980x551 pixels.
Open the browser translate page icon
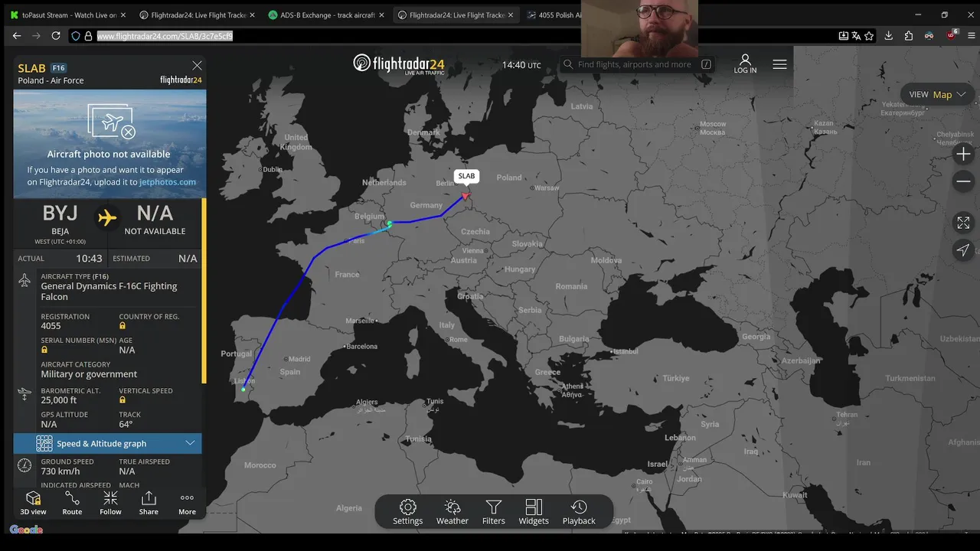pos(856,36)
